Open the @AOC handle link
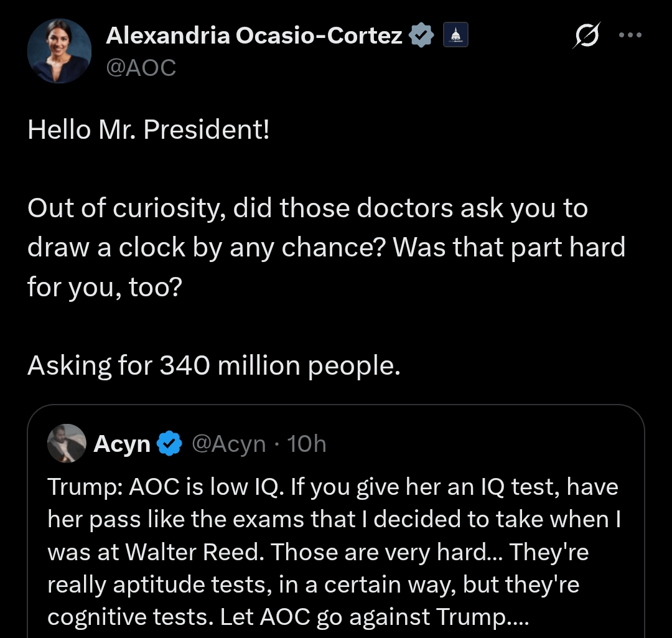 (x=141, y=67)
